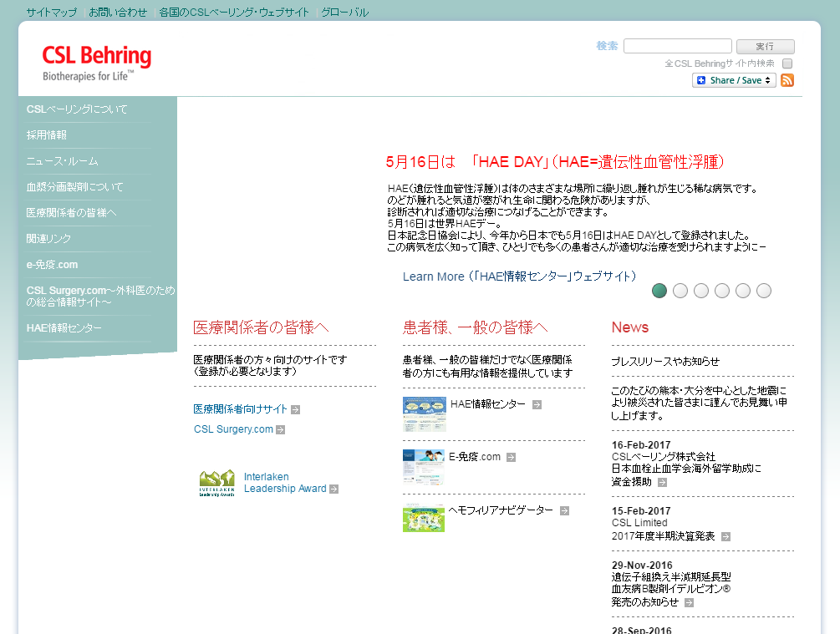Open 15-Feb-2017 2017年度半期決算発表 news item
Viewport: 840px width, 634px height.
(663, 524)
